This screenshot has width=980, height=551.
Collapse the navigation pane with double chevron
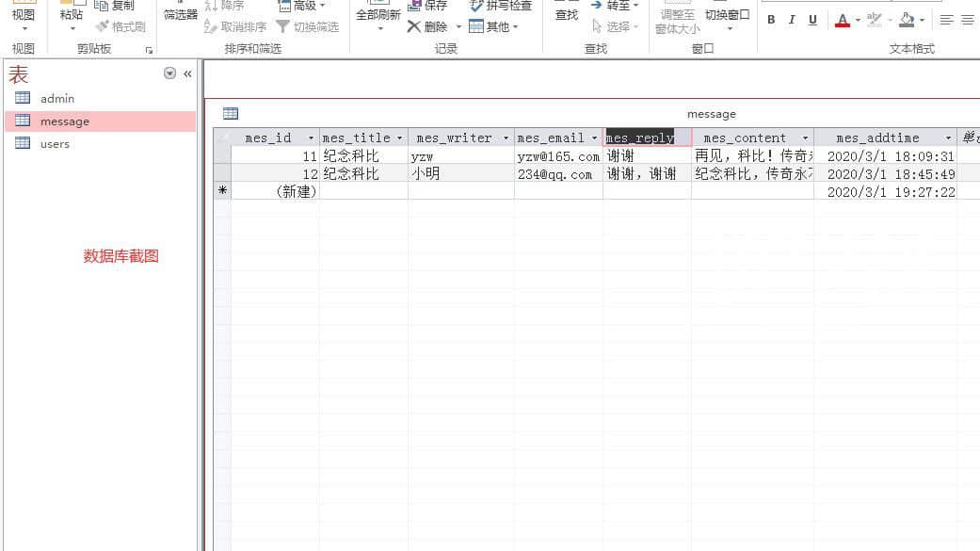[x=187, y=73]
